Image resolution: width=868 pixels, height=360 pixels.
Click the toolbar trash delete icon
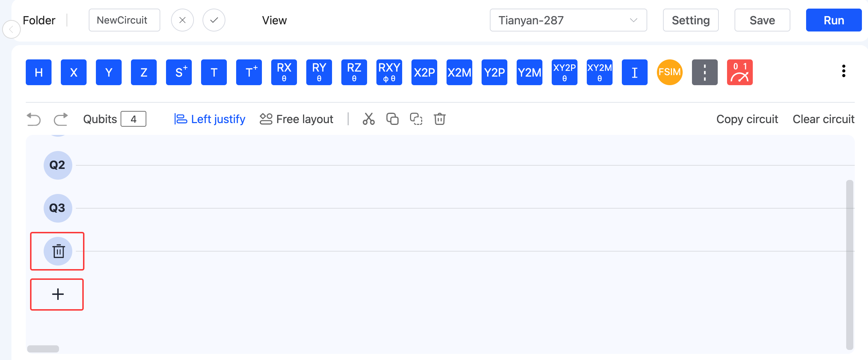[439, 119]
